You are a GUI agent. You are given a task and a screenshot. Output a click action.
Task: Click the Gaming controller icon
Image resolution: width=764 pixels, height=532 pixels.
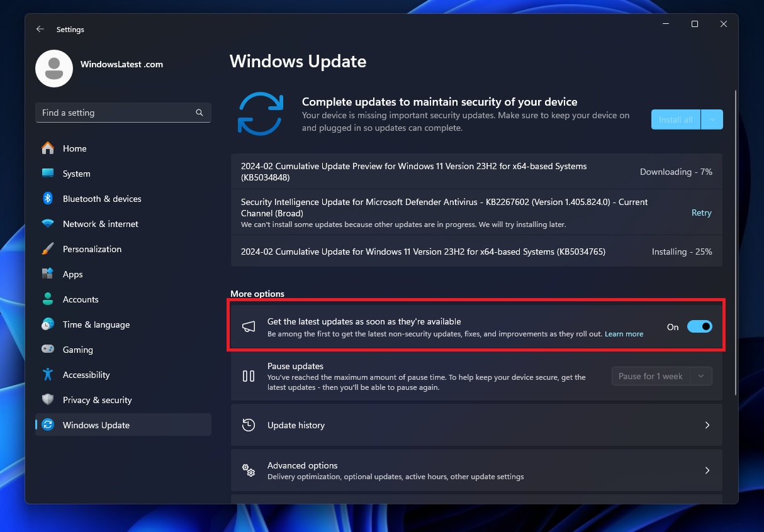tap(48, 350)
